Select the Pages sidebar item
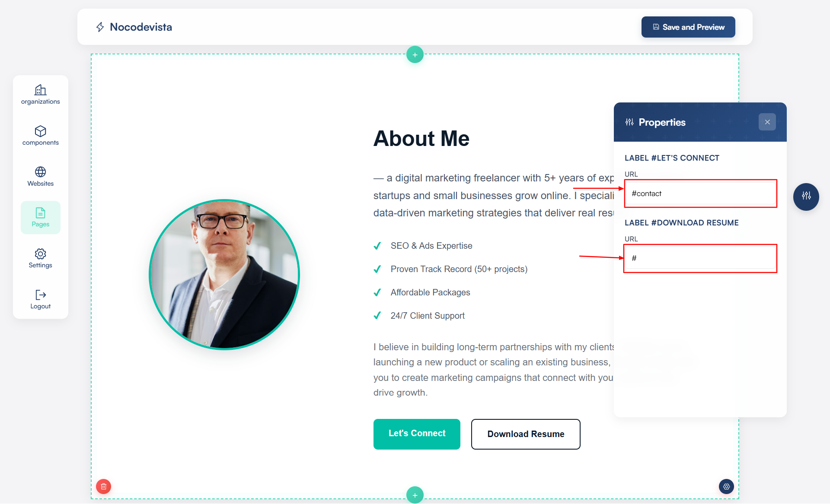 (41, 218)
